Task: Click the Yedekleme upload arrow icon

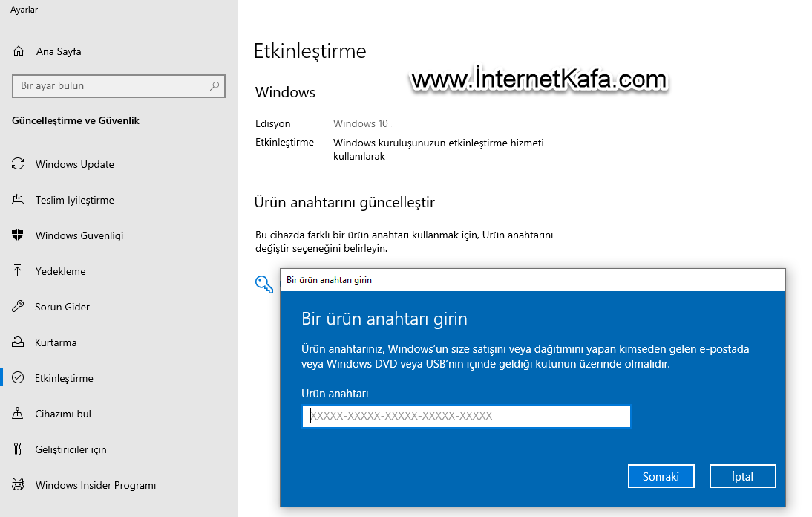Action: coord(18,270)
